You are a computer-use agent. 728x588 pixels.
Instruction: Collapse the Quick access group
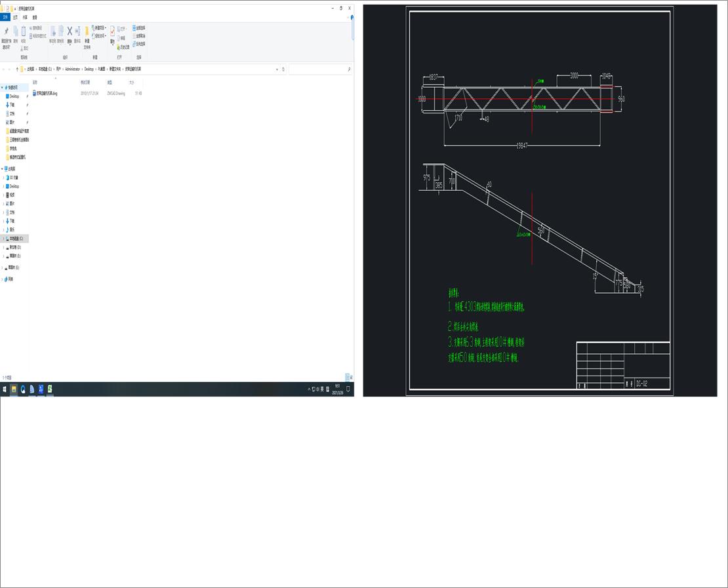coord(2,87)
